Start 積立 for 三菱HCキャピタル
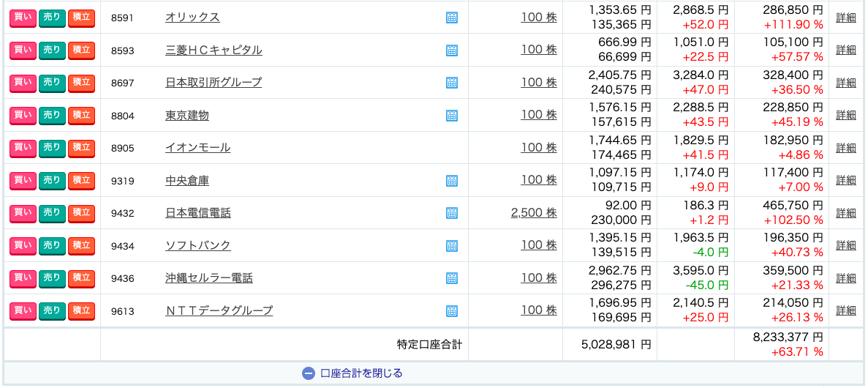 (81, 50)
